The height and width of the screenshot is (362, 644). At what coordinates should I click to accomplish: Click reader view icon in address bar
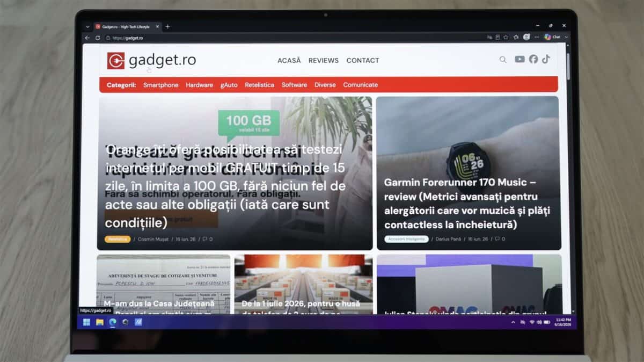click(x=497, y=38)
